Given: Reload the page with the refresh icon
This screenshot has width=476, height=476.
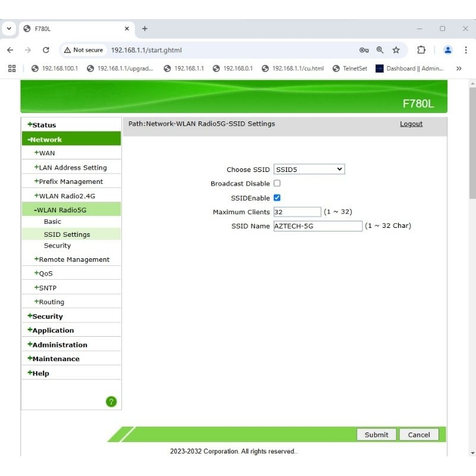Looking at the screenshot, I should point(46,50).
